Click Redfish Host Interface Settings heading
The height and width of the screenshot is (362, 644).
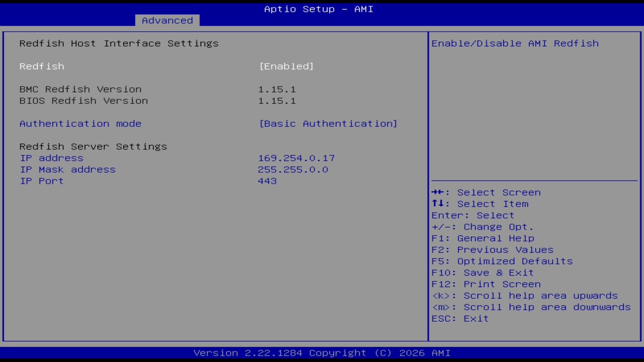119,43
